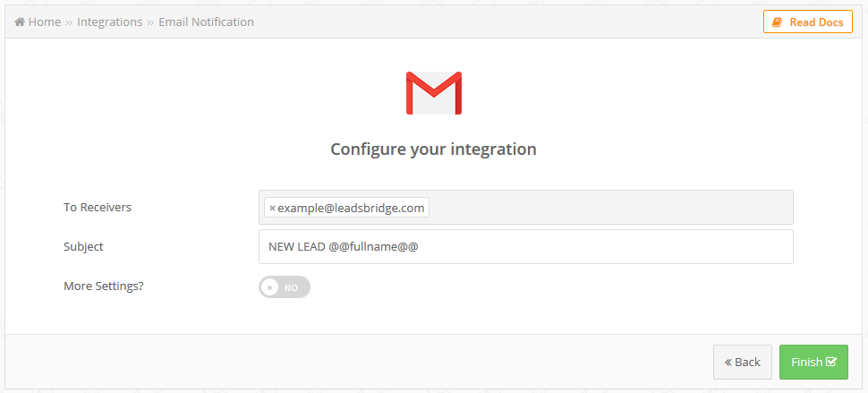
Task: Finish the integration setup
Action: [813, 362]
